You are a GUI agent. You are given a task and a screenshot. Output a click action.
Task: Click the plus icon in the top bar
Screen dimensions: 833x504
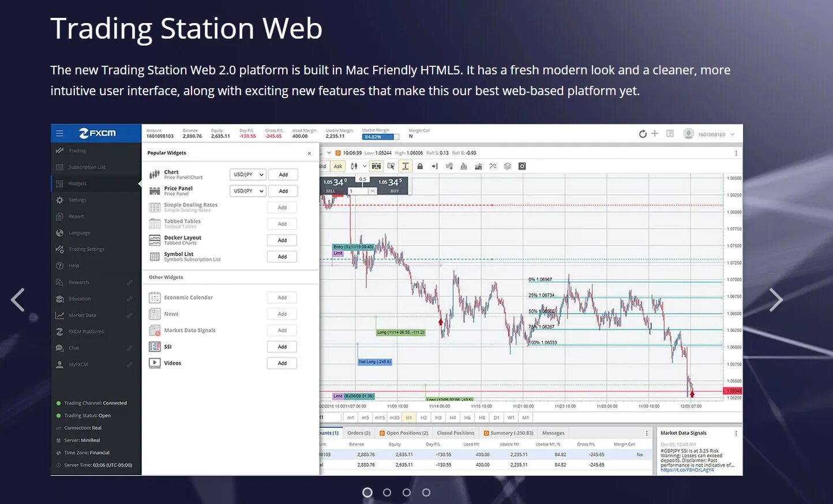pyautogui.click(x=655, y=133)
